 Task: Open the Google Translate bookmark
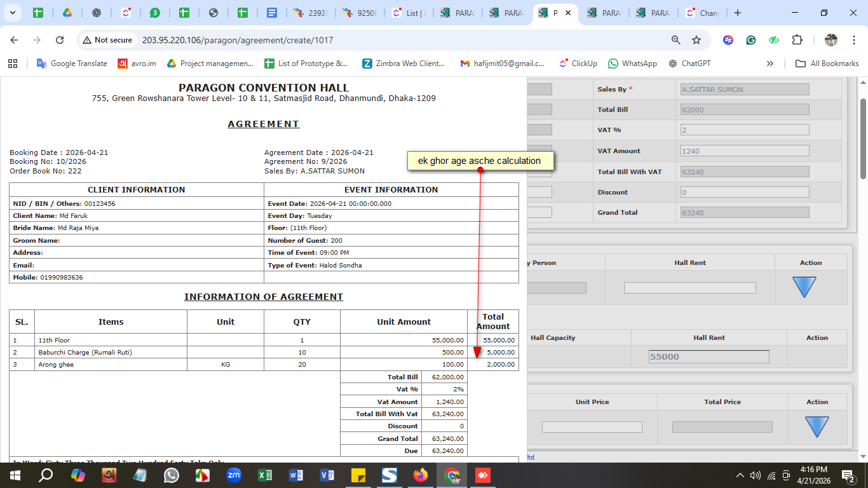[x=72, y=64]
